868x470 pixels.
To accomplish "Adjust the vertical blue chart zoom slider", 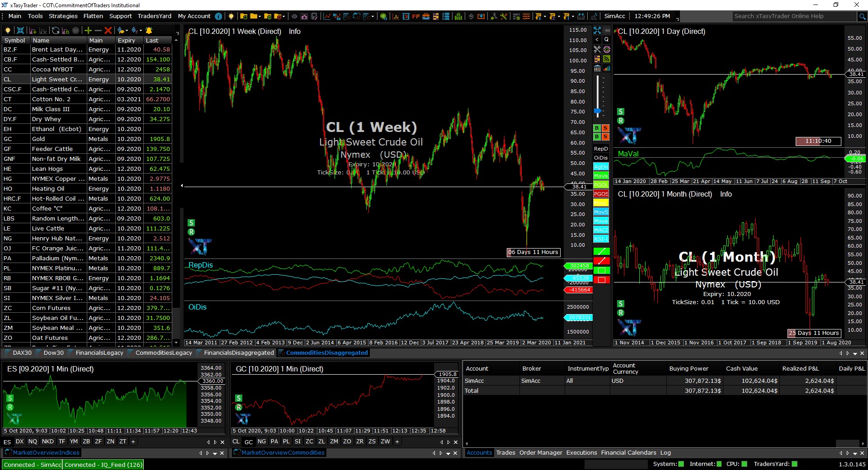I will 598,111.
